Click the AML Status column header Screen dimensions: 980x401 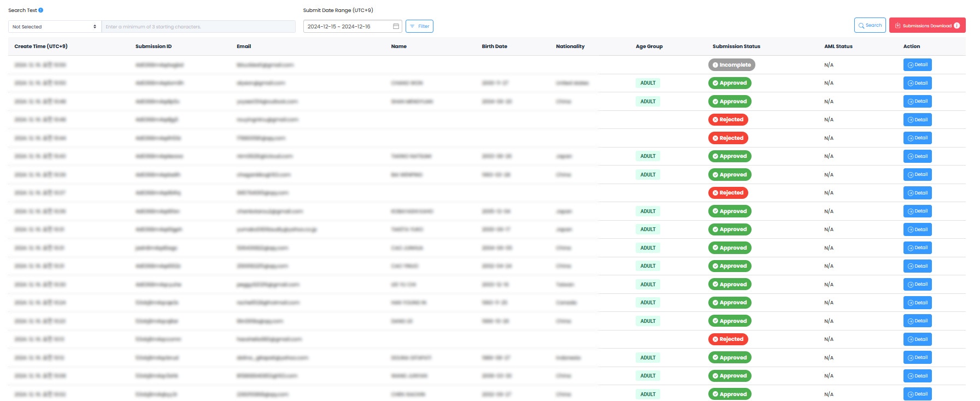838,46
